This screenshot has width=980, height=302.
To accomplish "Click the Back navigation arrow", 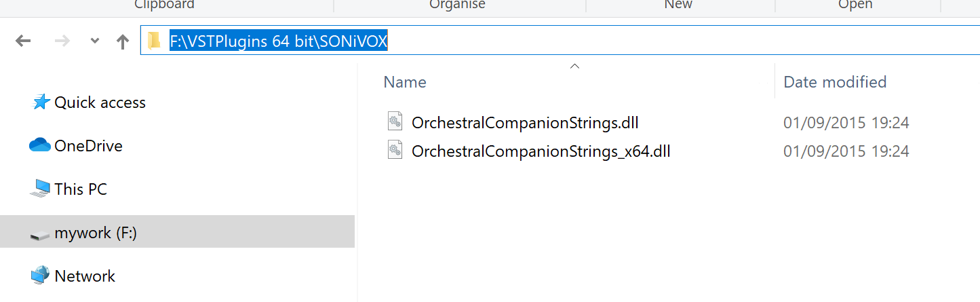I will coord(23,41).
